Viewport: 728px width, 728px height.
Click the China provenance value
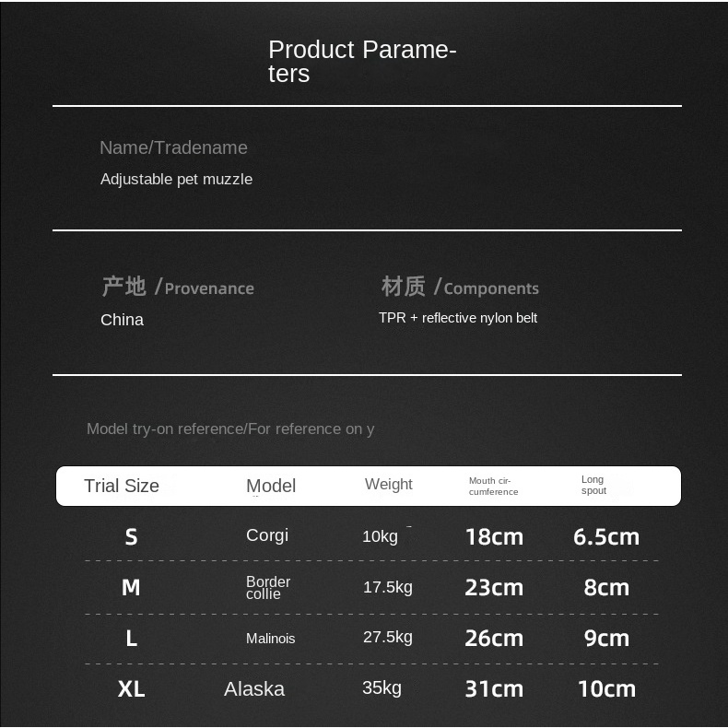[x=123, y=320]
